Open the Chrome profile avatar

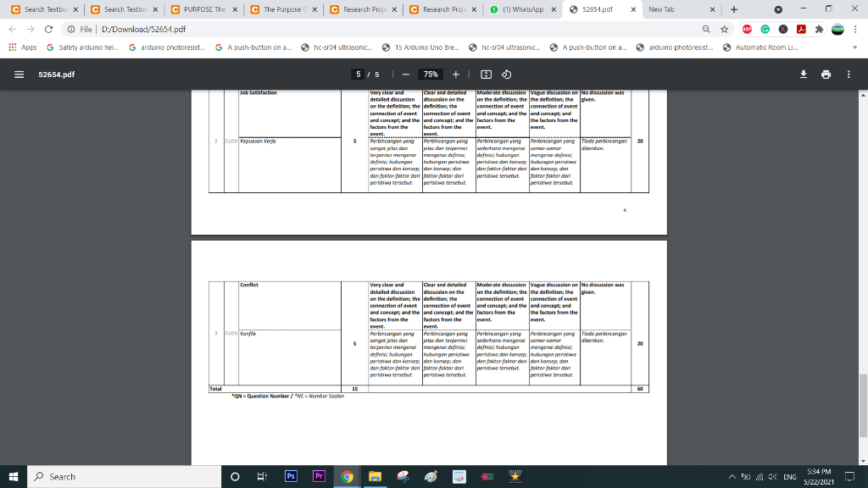(837, 30)
